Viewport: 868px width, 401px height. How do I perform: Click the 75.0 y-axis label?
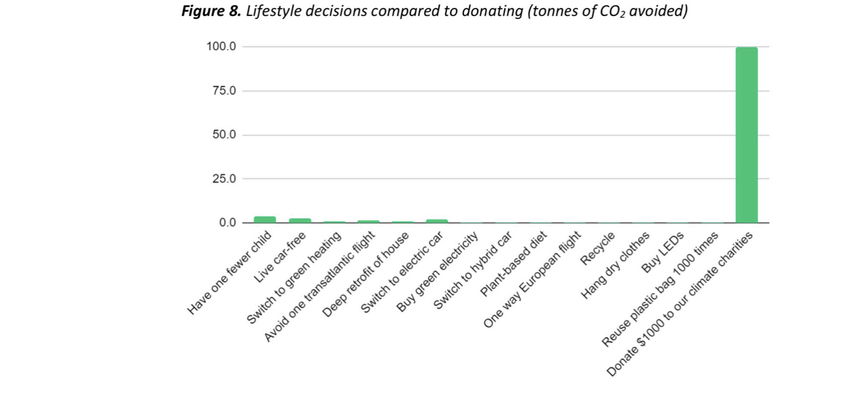point(224,91)
